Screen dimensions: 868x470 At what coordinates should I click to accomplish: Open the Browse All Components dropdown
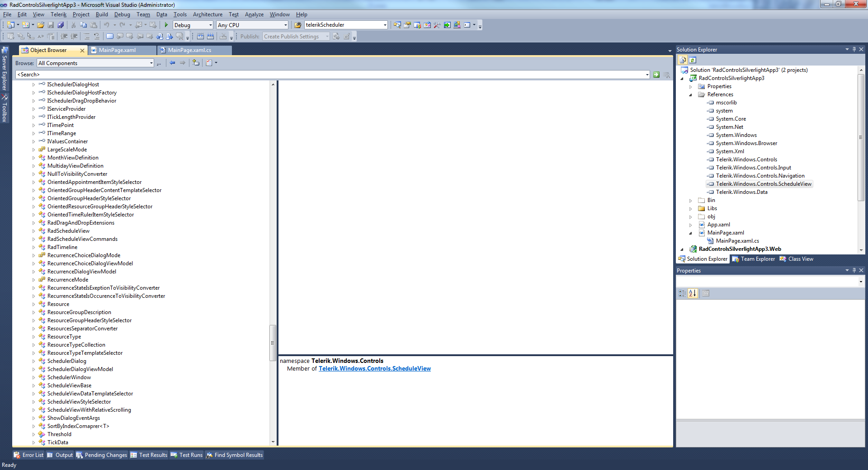pyautogui.click(x=151, y=63)
